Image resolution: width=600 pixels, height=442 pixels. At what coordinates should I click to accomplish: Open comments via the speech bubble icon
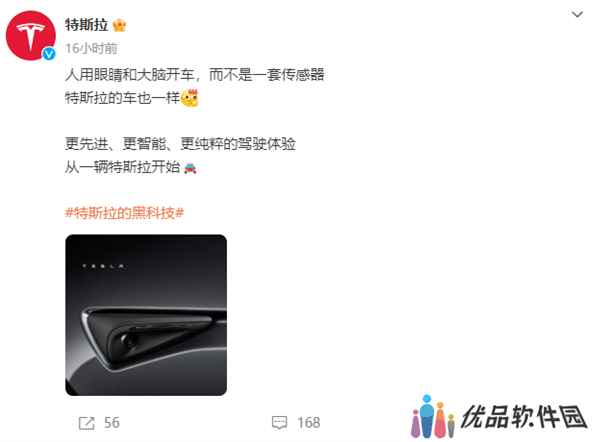[279, 422]
